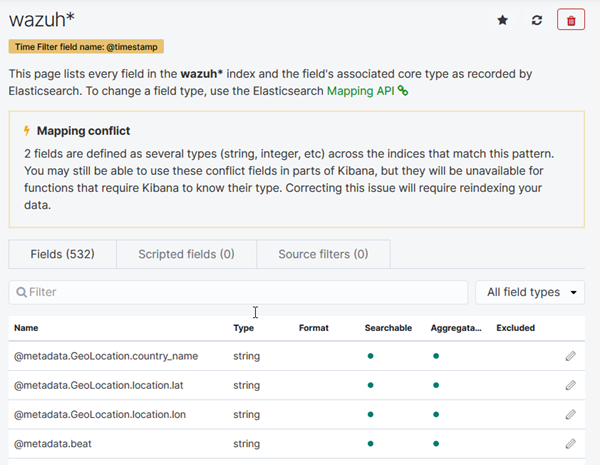Click the magnifier icon in Filter box
600x465 pixels.
[x=21, y=292]
